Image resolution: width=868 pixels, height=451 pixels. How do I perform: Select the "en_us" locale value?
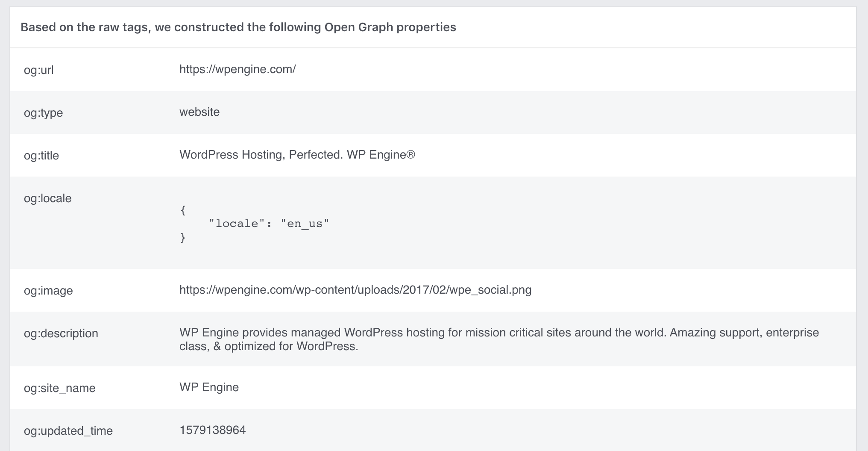305,224
